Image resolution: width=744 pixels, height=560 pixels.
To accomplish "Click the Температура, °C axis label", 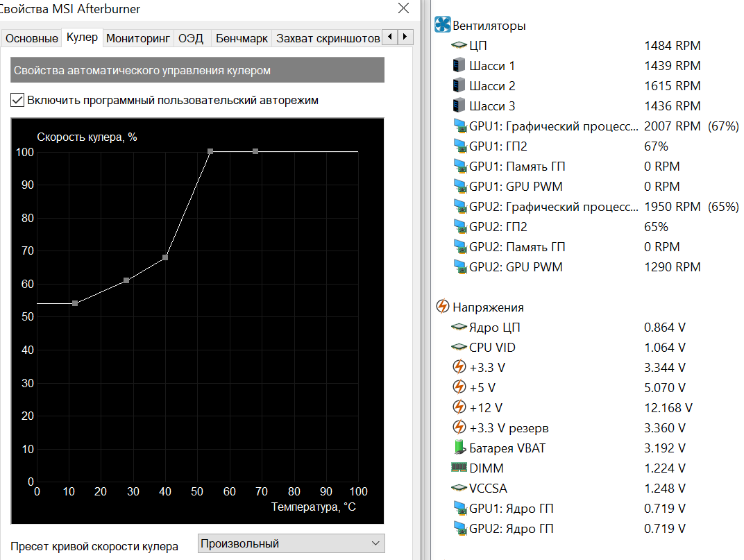I will pos(314,507).
